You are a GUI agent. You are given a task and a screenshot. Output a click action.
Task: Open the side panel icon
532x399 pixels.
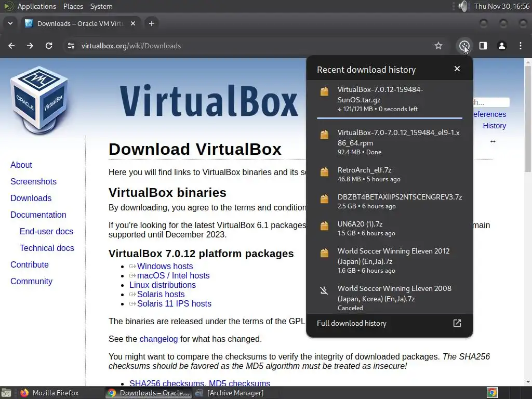483,46
